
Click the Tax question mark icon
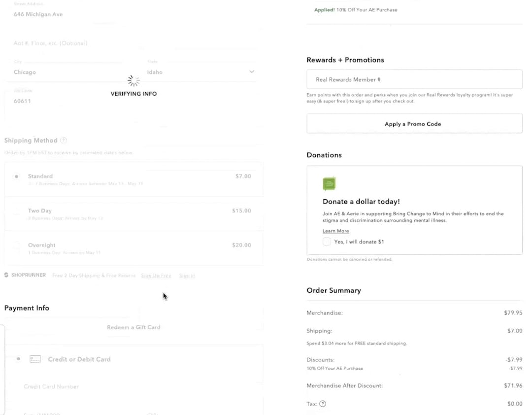coord(323,404)
